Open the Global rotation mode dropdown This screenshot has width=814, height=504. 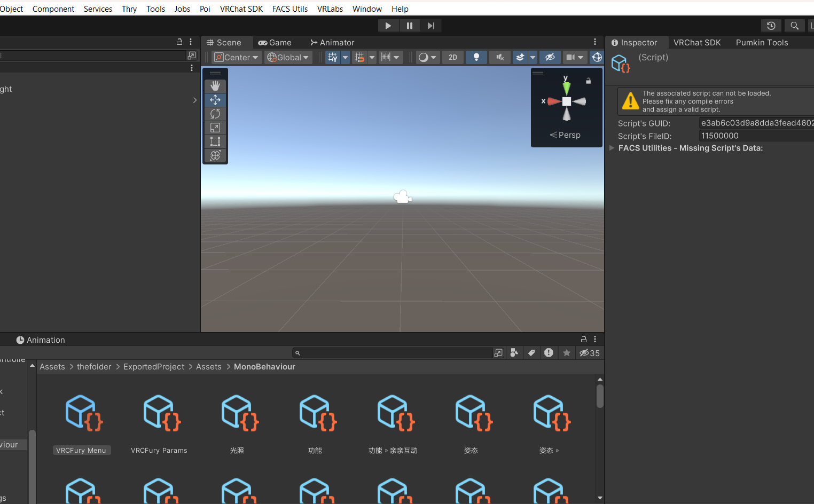(x=288, y=57)
